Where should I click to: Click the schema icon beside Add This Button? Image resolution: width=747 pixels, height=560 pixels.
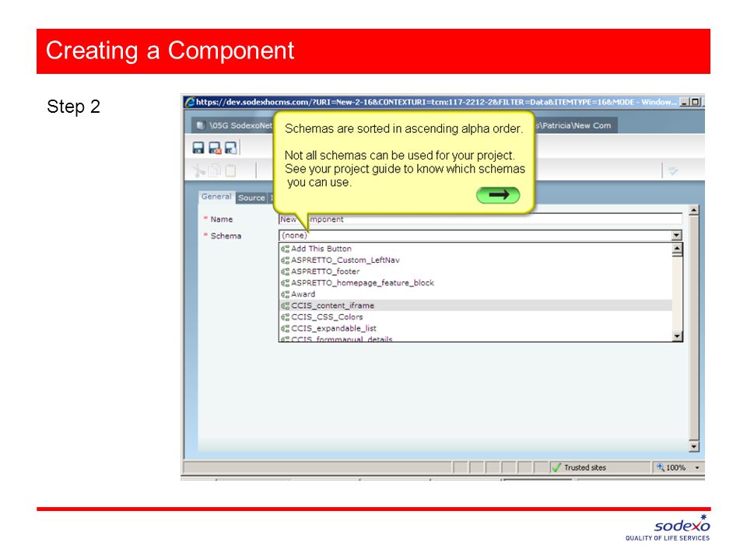pyautogui.click(x=285, y=249)
